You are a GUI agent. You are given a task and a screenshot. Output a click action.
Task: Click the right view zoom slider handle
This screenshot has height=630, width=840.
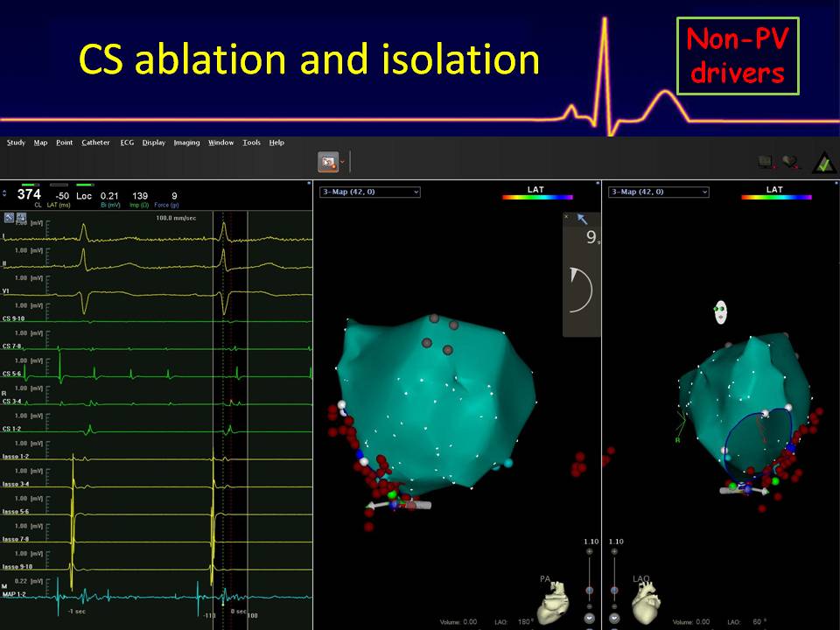click(614, 591)
